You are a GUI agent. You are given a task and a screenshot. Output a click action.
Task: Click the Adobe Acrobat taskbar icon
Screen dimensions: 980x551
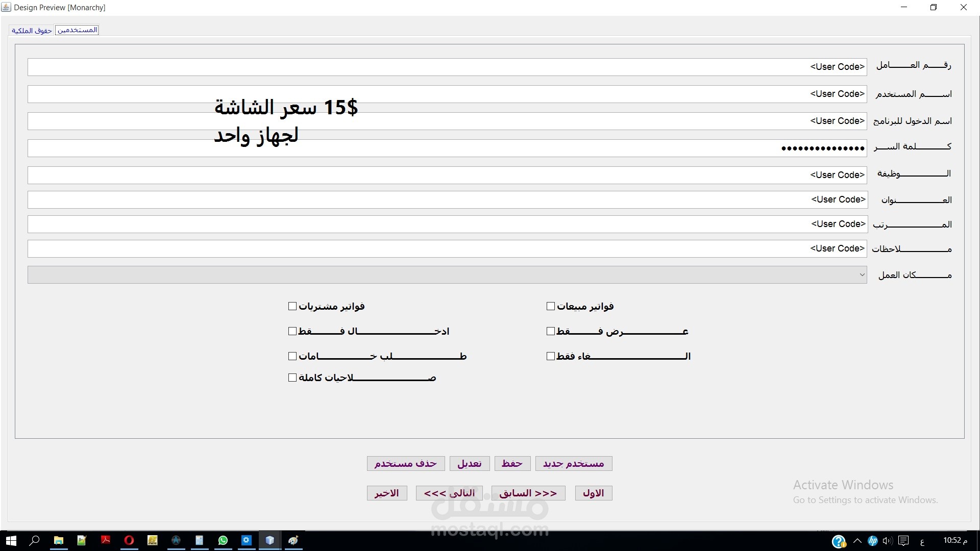point(105,540)
